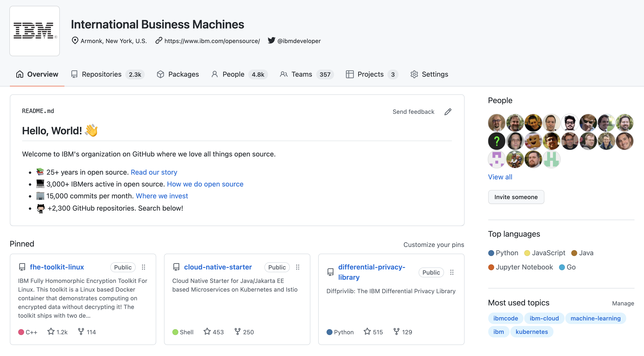Open the Repositories tab
This screenshot has height=356, width=644.
(108, 74)
